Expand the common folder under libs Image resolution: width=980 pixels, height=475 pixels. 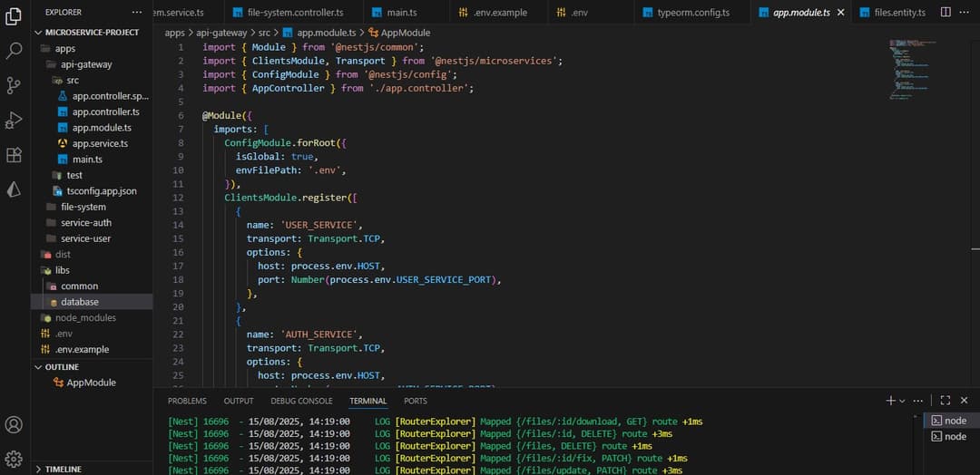tap(92, 286)
